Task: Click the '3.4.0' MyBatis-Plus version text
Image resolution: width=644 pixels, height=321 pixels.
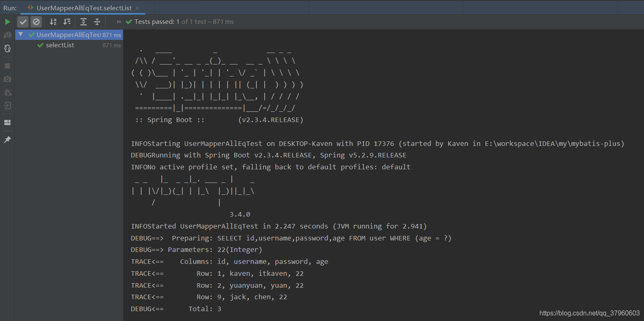Action: pyautogui.click(x=240, y=215)
